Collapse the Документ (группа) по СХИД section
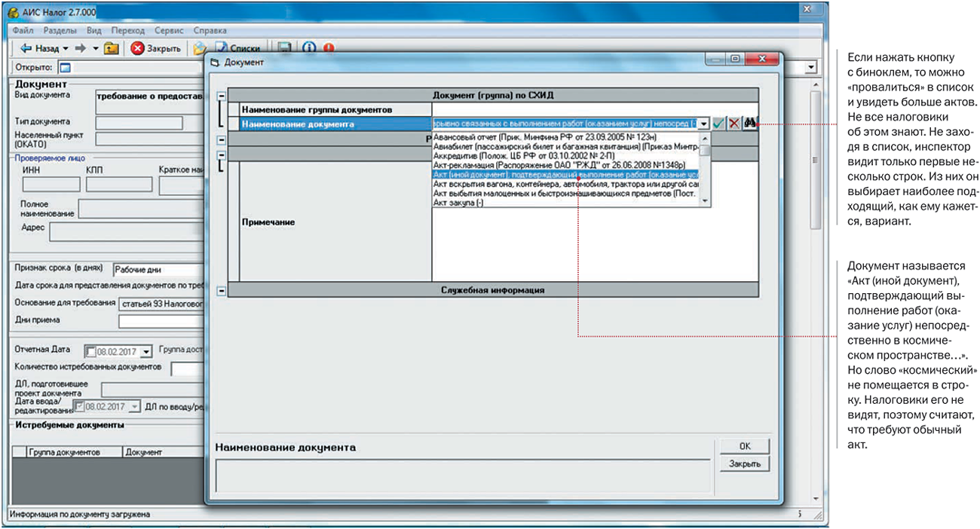This screenshot has width=980, height=529. point(222,96)
